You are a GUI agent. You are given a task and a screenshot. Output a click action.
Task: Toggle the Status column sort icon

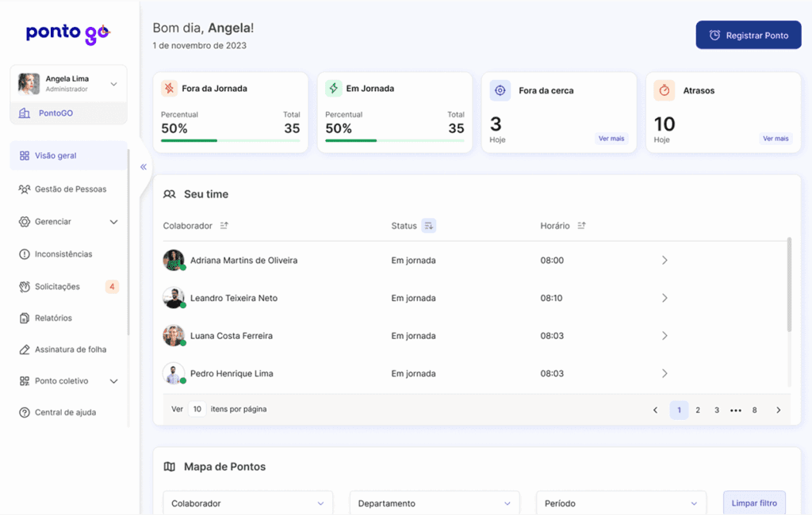click(428, 226)
